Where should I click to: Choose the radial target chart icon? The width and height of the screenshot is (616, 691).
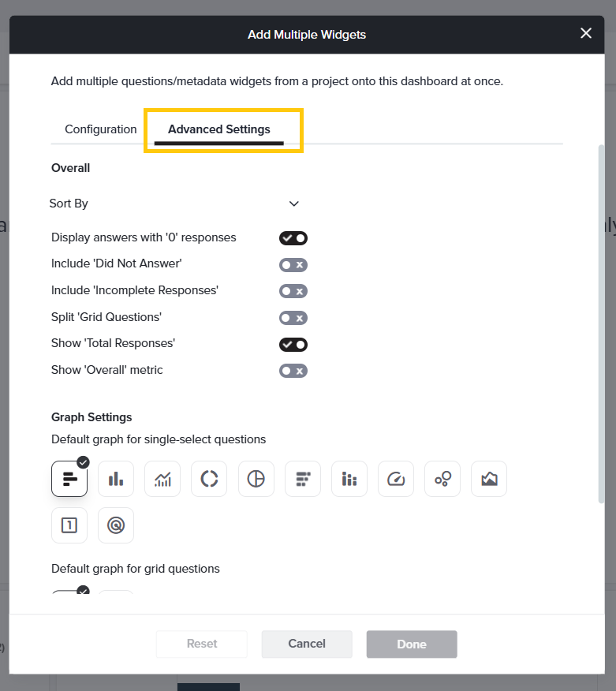[116, 525]
